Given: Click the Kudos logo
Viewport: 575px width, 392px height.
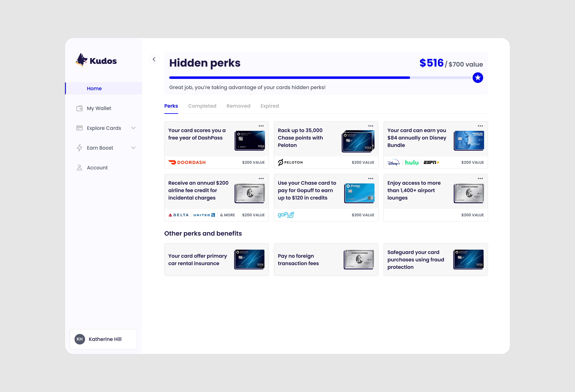Looking at the screenshot, I should (96, 60).
